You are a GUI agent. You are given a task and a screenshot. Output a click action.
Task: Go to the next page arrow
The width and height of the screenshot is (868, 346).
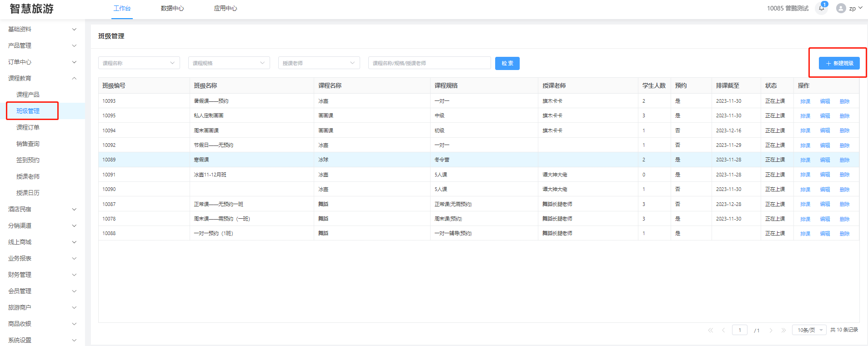771,330
